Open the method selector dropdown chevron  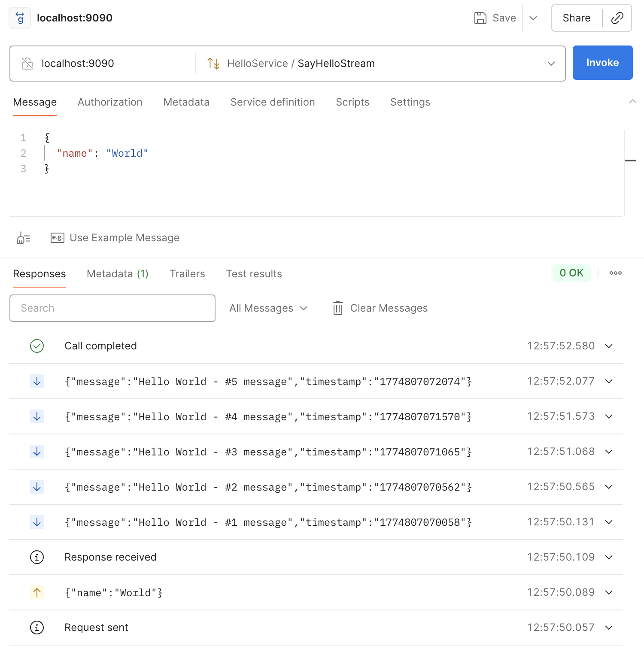(x=551, y=64)
